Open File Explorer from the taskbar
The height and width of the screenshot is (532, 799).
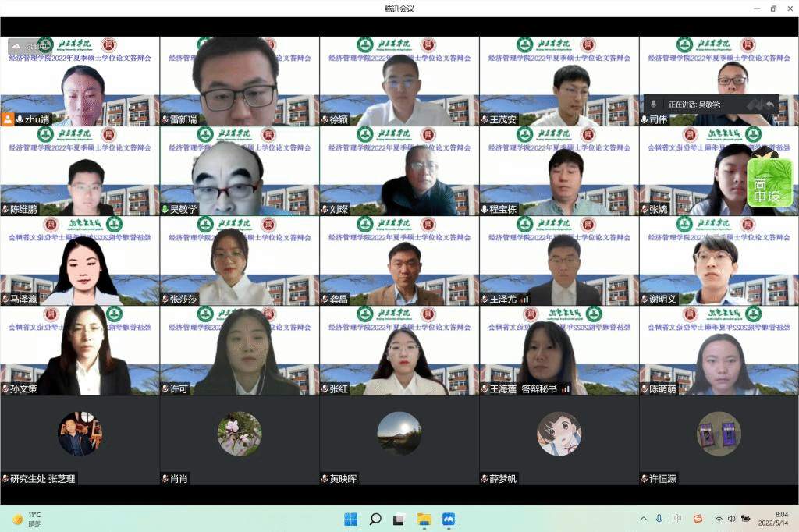[424, 519]
